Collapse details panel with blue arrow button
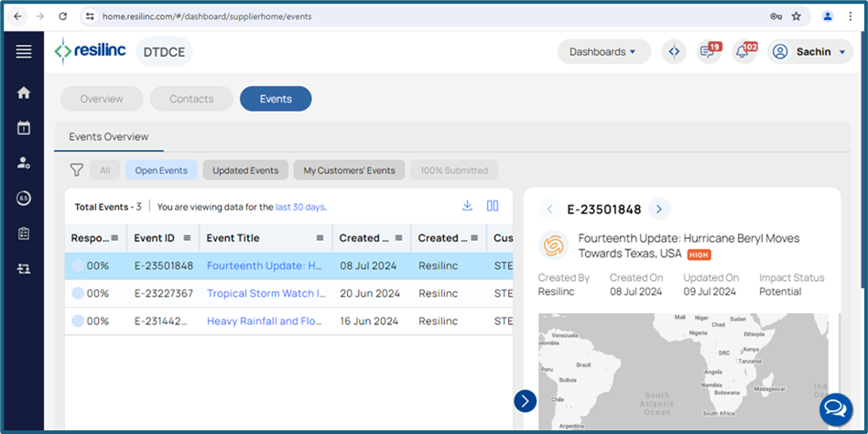The image size is (868, 434). click(x=525, y=401)
